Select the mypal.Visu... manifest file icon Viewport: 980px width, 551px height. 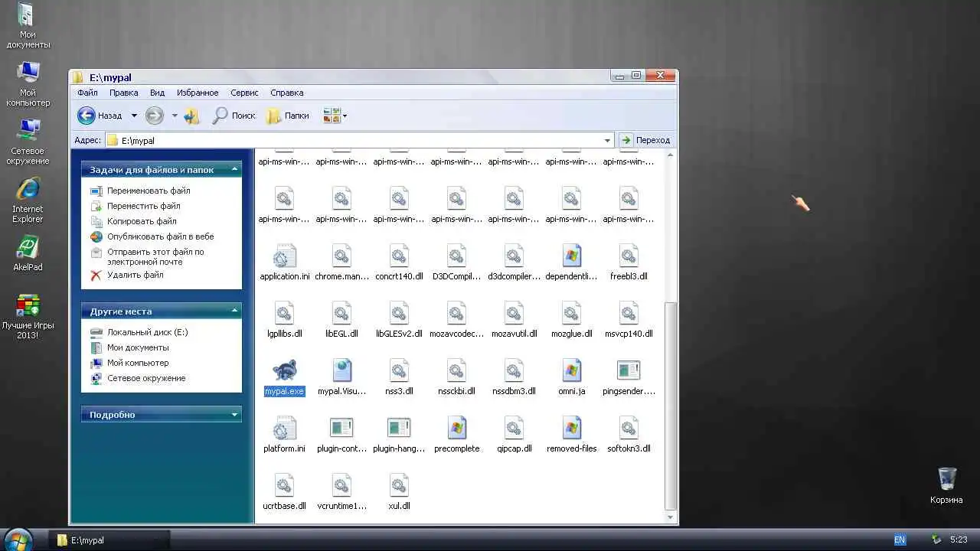[x=341, y=370]
